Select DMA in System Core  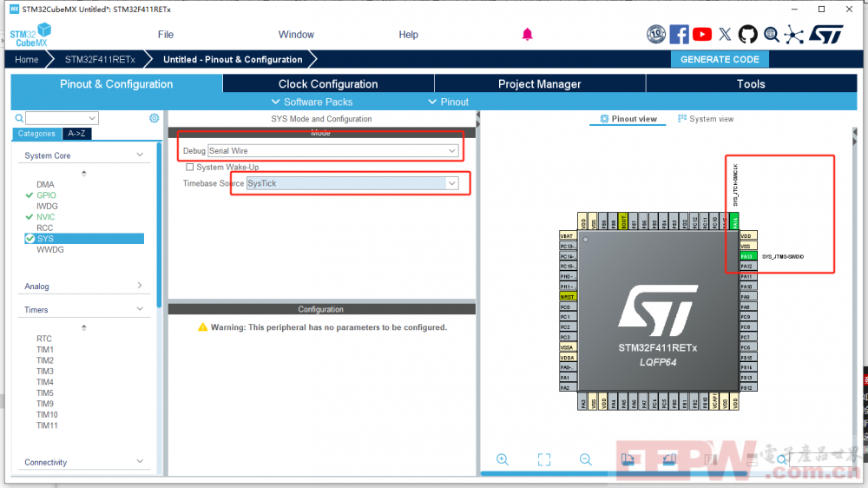point(45,184)
